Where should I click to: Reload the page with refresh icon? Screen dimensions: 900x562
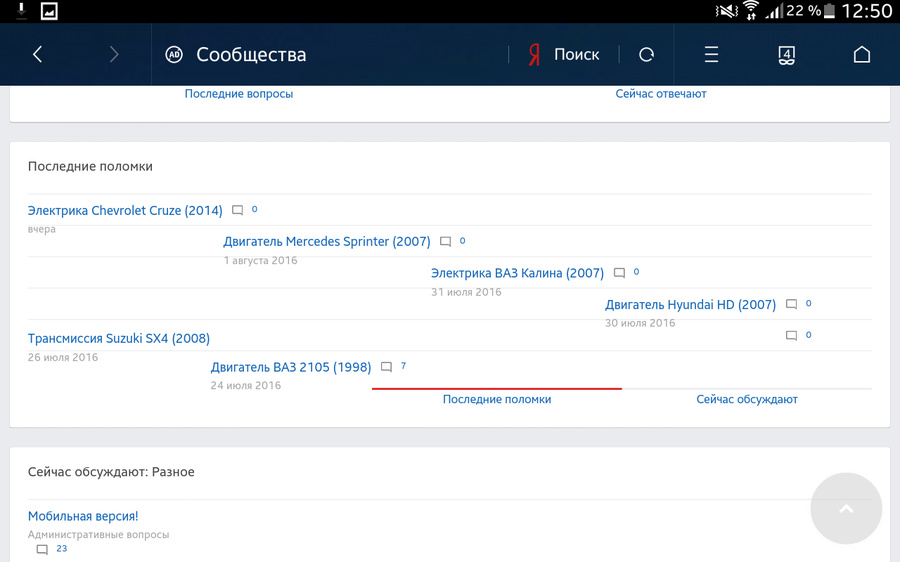(x=646, y=55)
